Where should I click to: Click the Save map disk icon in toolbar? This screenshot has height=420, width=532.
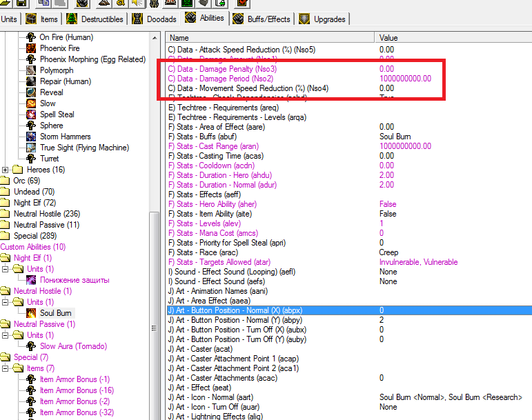(22, 3)
